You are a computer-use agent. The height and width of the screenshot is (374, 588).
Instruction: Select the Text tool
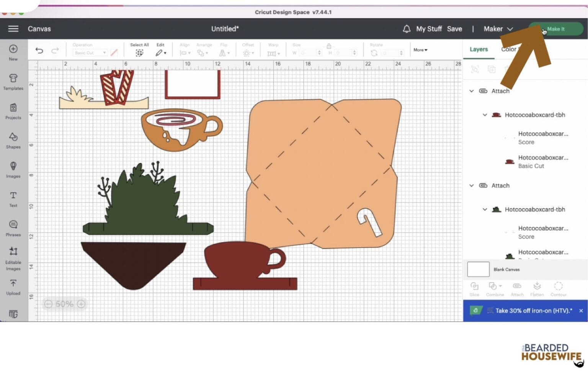click(x=13, y=199)
